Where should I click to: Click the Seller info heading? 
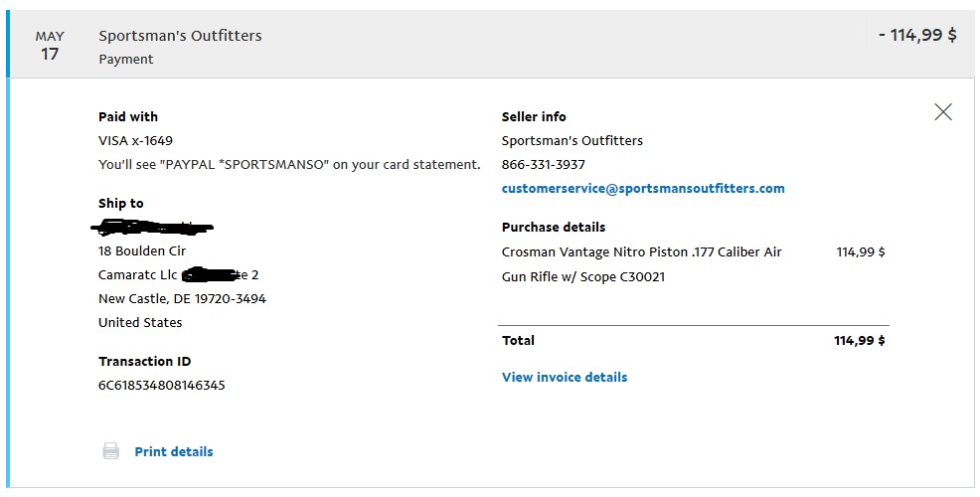(x=534, y=116)
